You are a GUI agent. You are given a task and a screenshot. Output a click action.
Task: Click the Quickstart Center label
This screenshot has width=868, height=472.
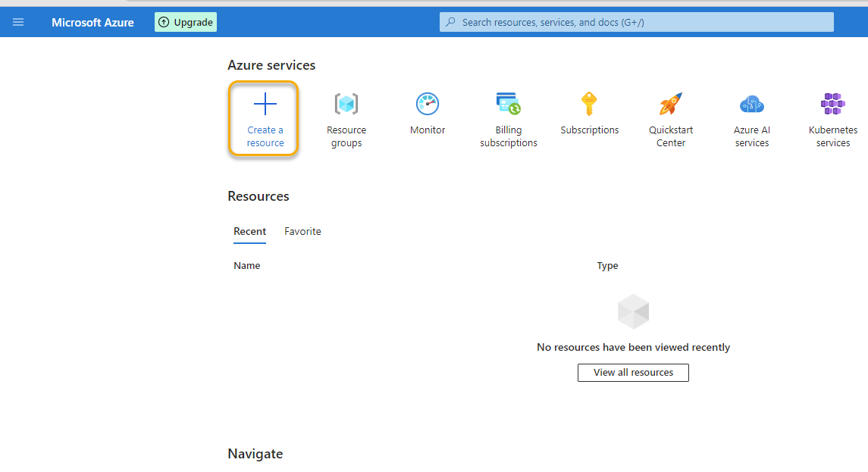pyautogui.click(x=671, y=136)
